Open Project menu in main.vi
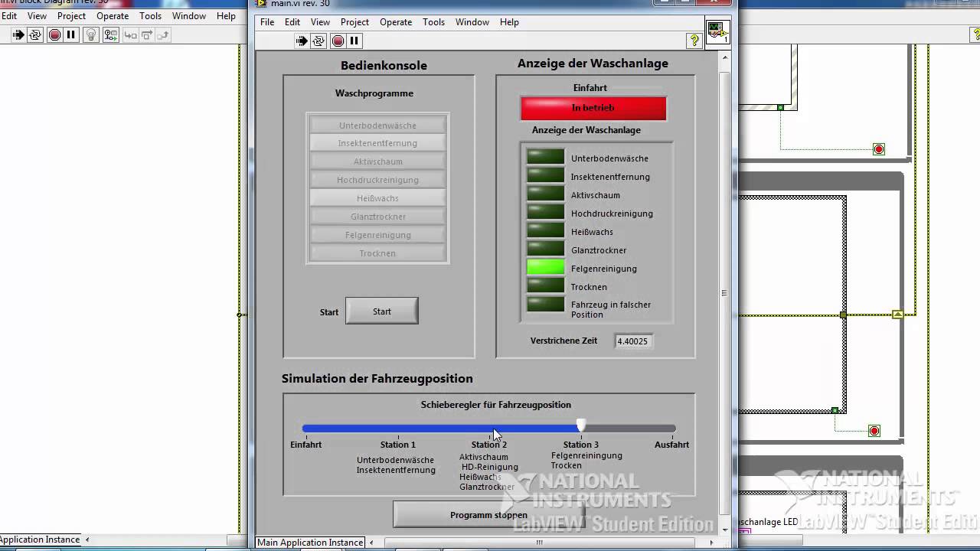The height and width of the screenshot is (551, 980). coord(354,22)
